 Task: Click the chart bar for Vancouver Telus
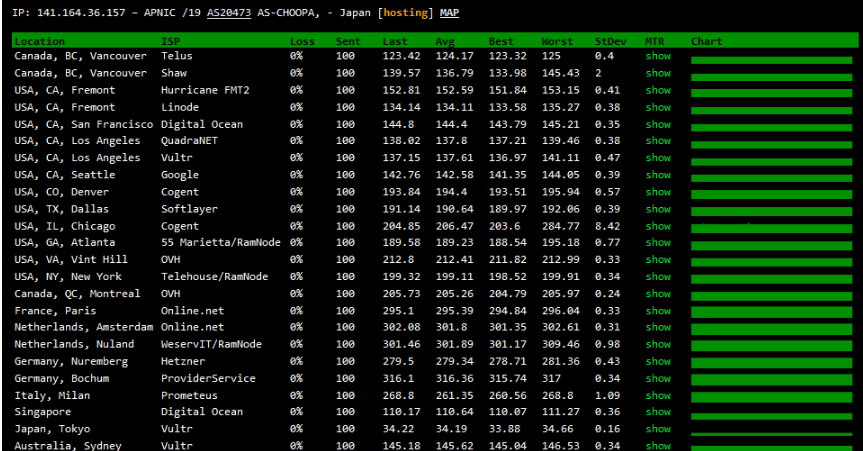click(x=772, y=60)
